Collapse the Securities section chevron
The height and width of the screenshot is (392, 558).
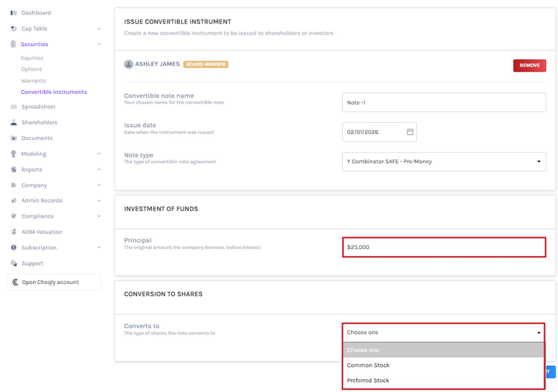point(99,44)
